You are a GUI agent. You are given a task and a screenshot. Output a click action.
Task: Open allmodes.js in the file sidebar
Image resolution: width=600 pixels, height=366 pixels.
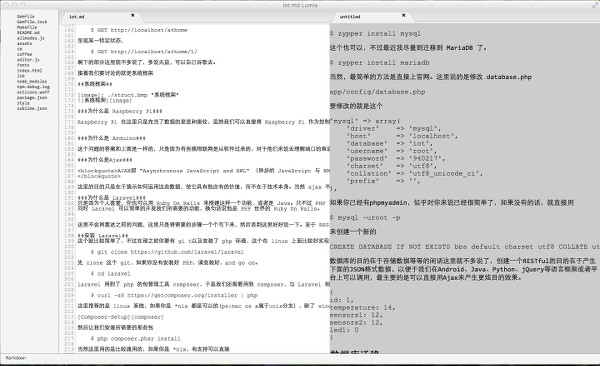coord(31,38)
